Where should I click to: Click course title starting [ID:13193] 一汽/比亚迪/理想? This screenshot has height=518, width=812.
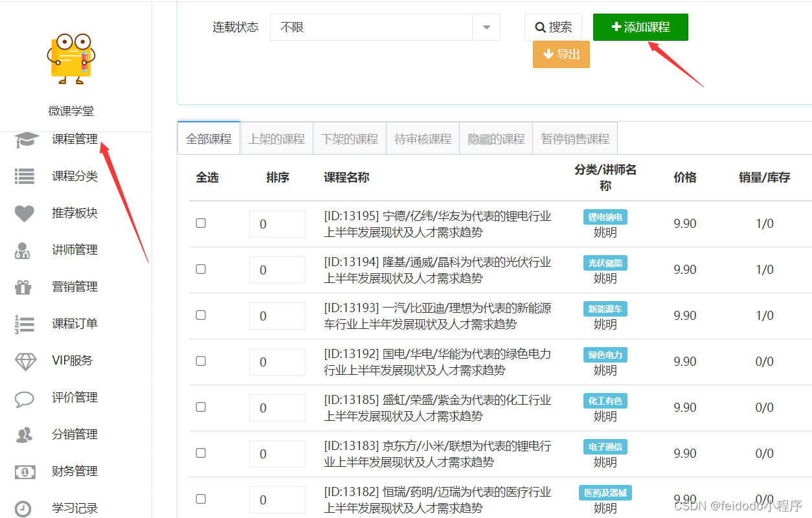(438, 316)
